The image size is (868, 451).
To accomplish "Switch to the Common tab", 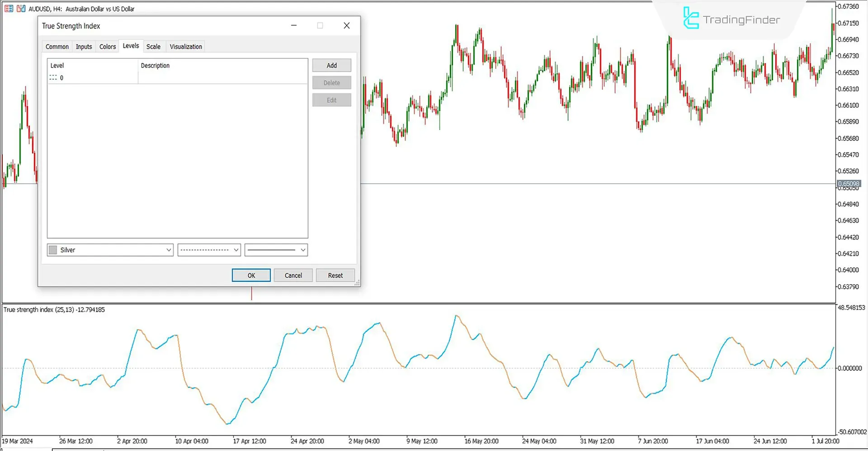I will click(57, 46).
